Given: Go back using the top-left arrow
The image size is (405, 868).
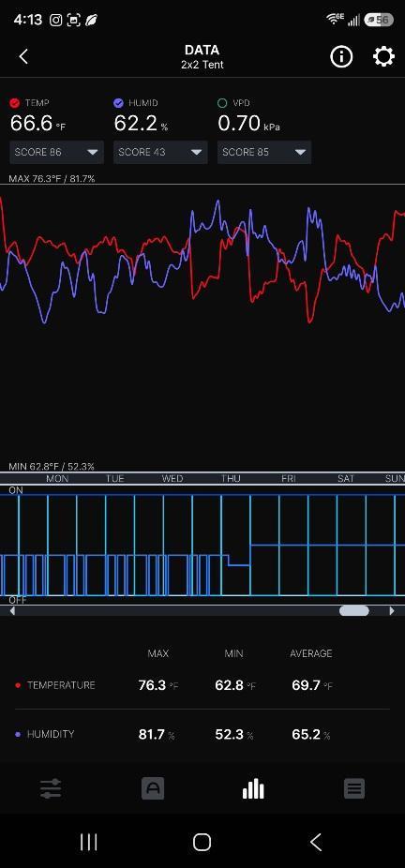Looking at the screenshot, I should (23, 56).
